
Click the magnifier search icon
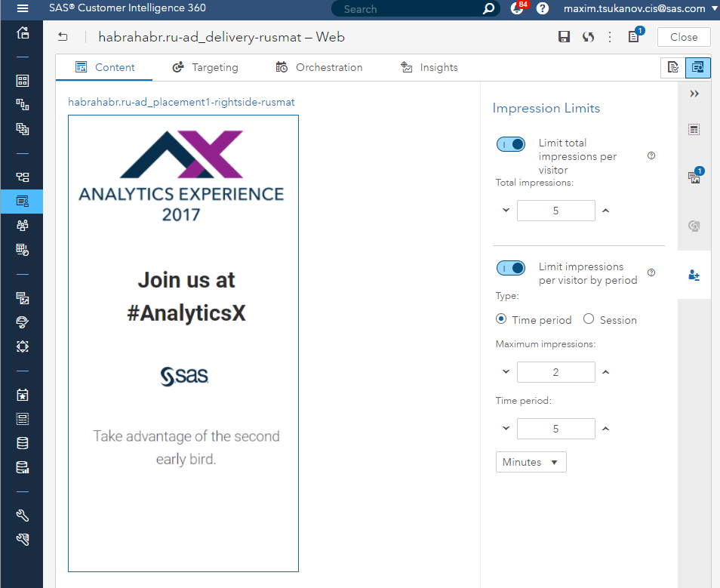[489, 8]
